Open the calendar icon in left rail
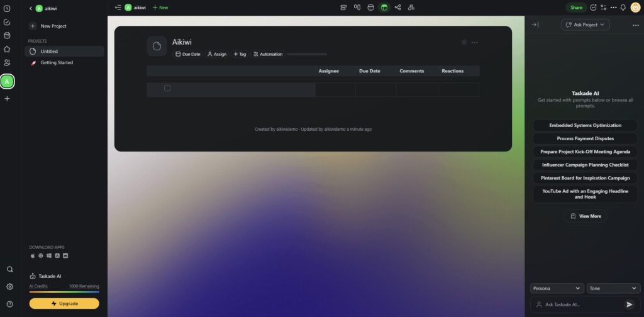The height and width of the screenshot is (317, 644). pos(7,36)
